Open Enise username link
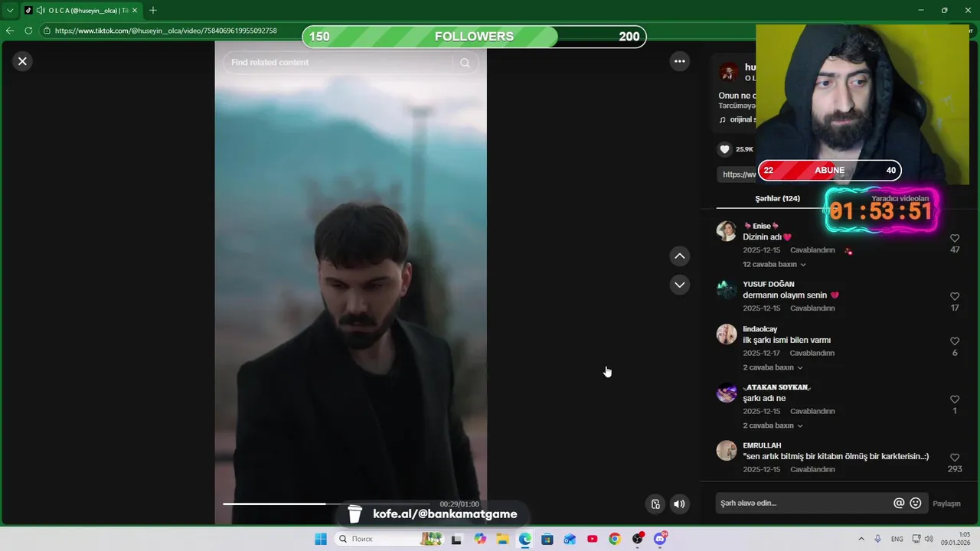Screen dimensions: 980x551 click(x=761, y=226)
